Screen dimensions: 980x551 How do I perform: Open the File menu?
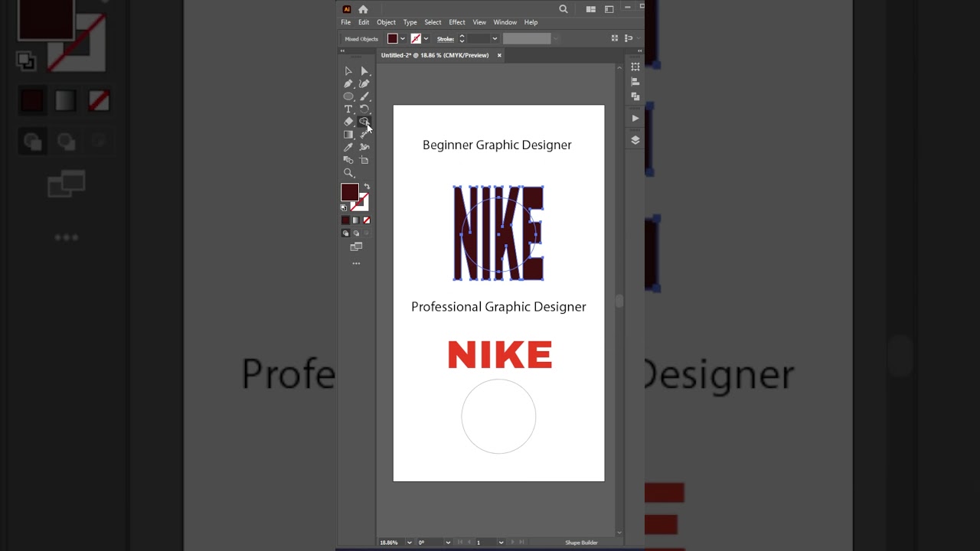346,22
